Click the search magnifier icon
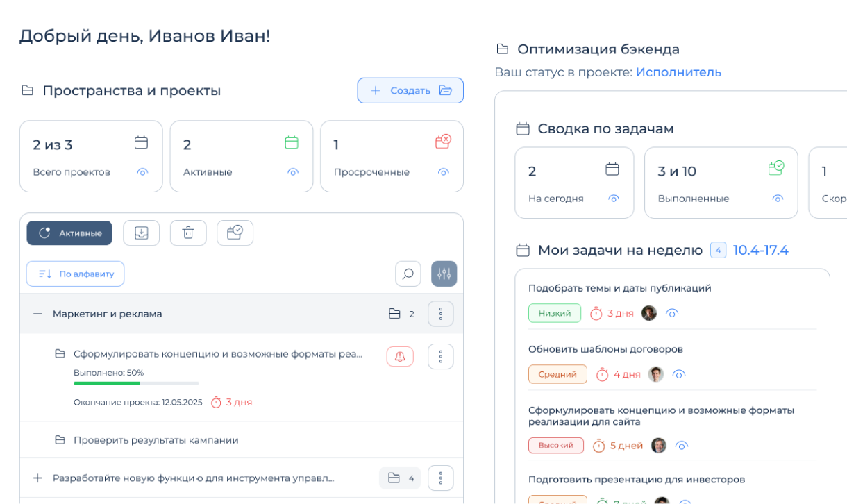The image size is (847, 504). [408, 274]
